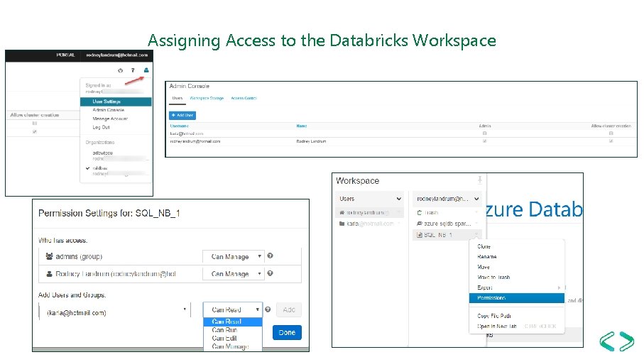644x362 pixels.
Task: Open Can Manage dropdown for Rodney Landrum
Action: click(x=234, y=274)
